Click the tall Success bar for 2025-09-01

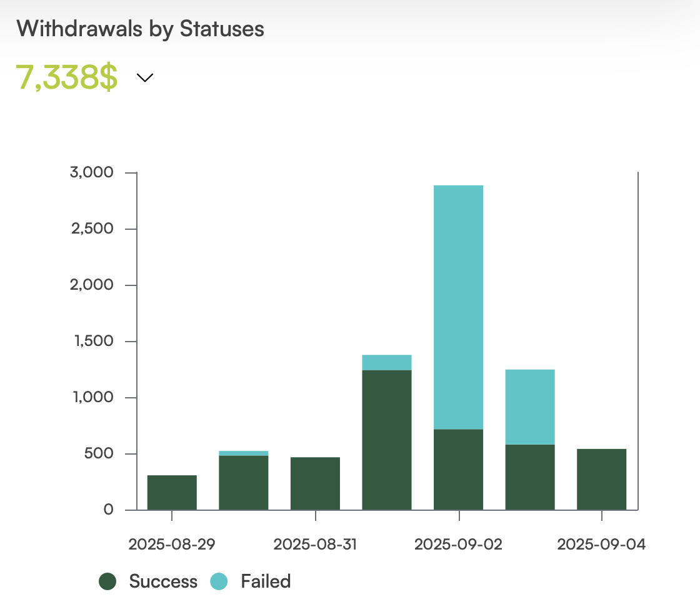[387, 440]
